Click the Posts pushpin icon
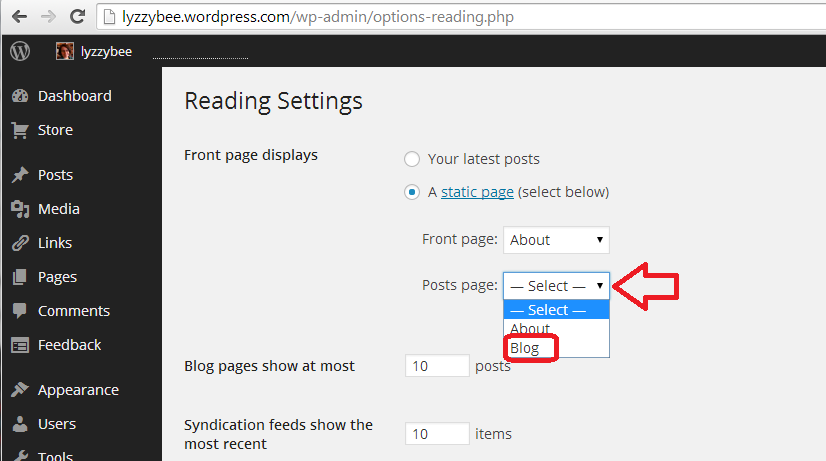This screenshot has width=826, height=461. pyautogui.click(x=20, y=175)
